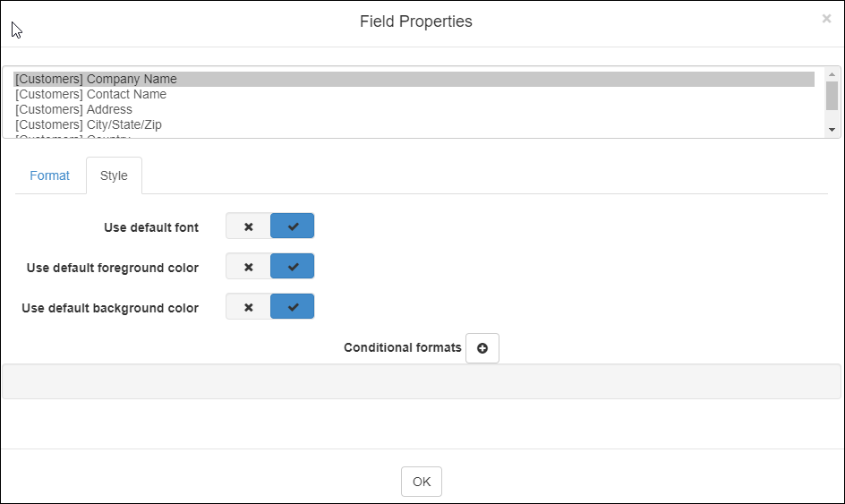Select the Style tab
Viewport: 845px width, 504px height.
pyautogui.click(x=114, y=175)
